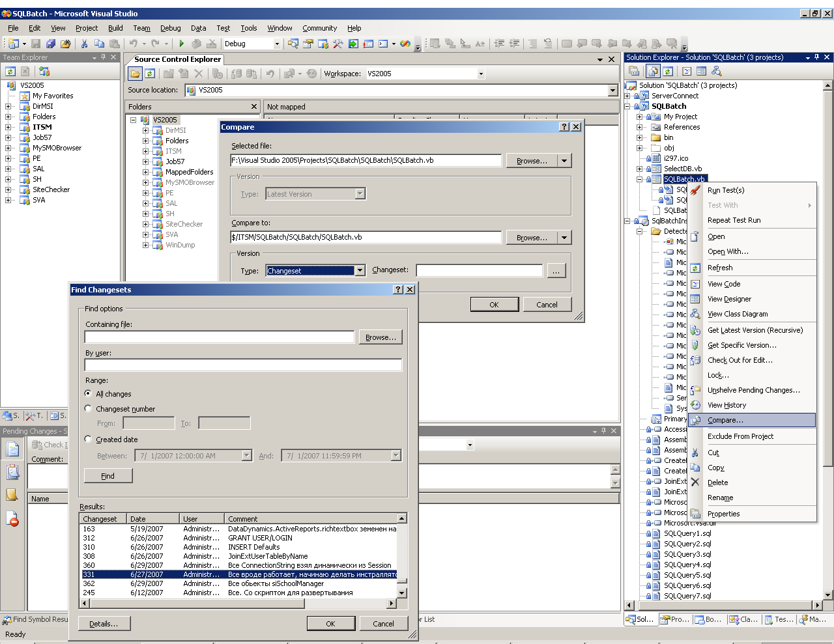
Task: Open dropdown arrow beside Selected file Browse button
Action: pos(564,160)
